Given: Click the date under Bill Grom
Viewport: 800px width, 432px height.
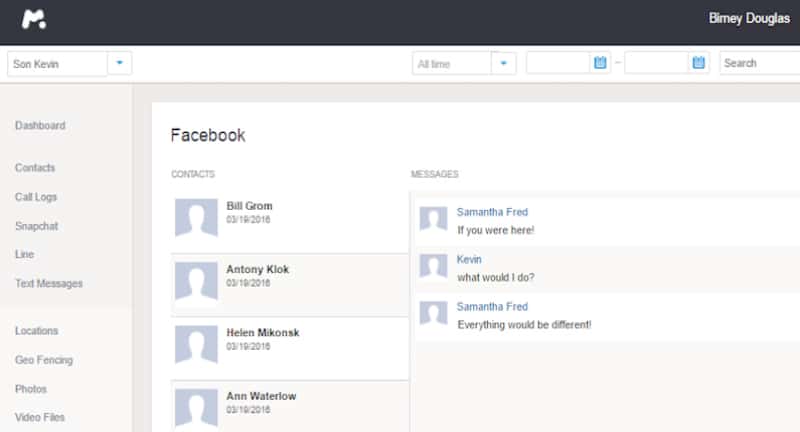Looking at the screenshot, I should point(248,220).
